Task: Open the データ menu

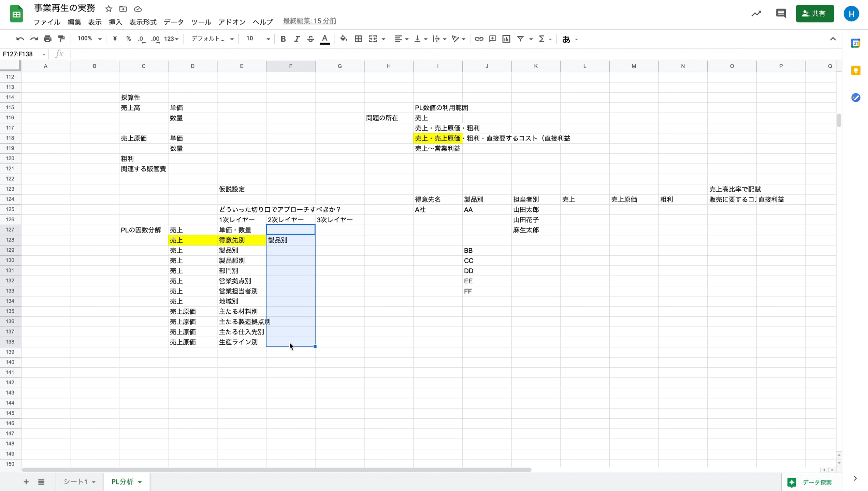Action: tap(173, 22)
